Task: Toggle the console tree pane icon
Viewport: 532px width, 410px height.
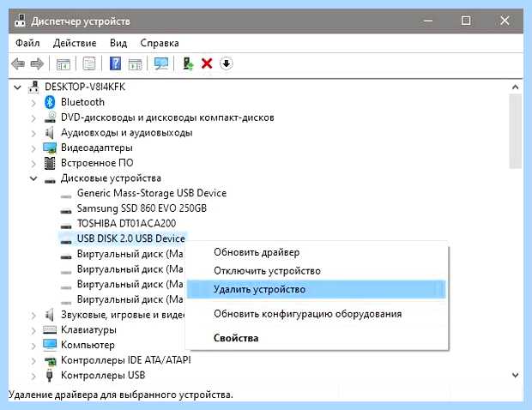Action: pyautogui.click(x=63, y=63)
